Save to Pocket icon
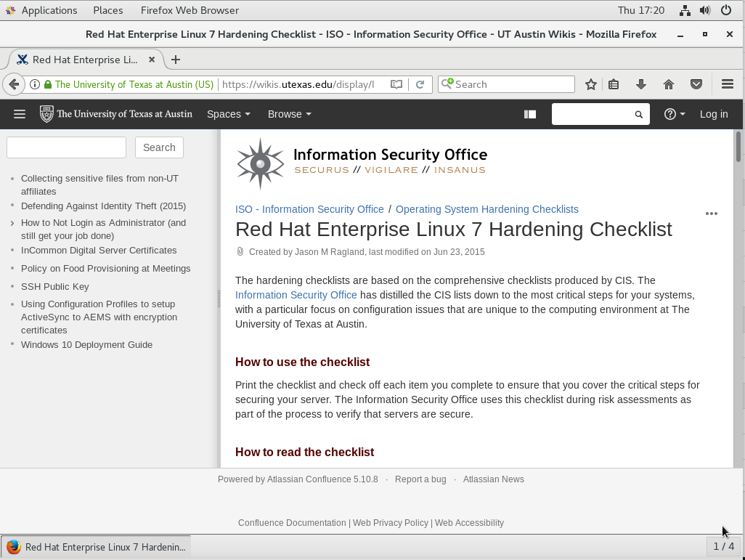 (x=696, y=85)
